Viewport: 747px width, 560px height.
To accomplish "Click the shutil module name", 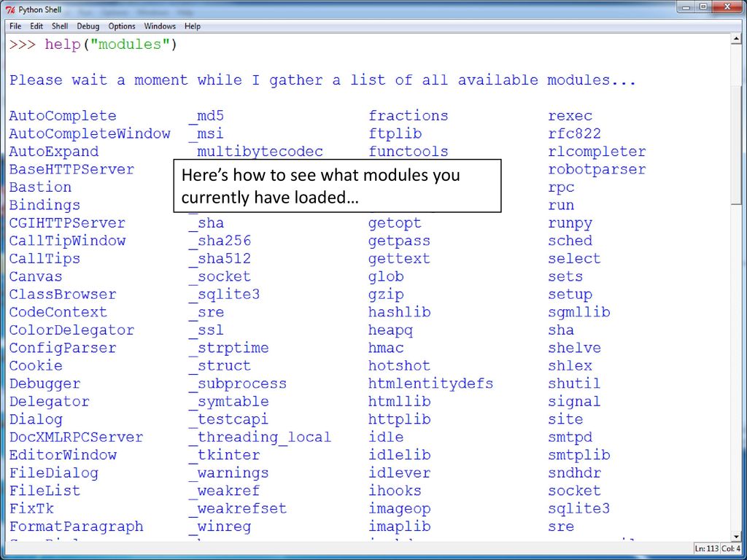I will (x=575, y=384).
